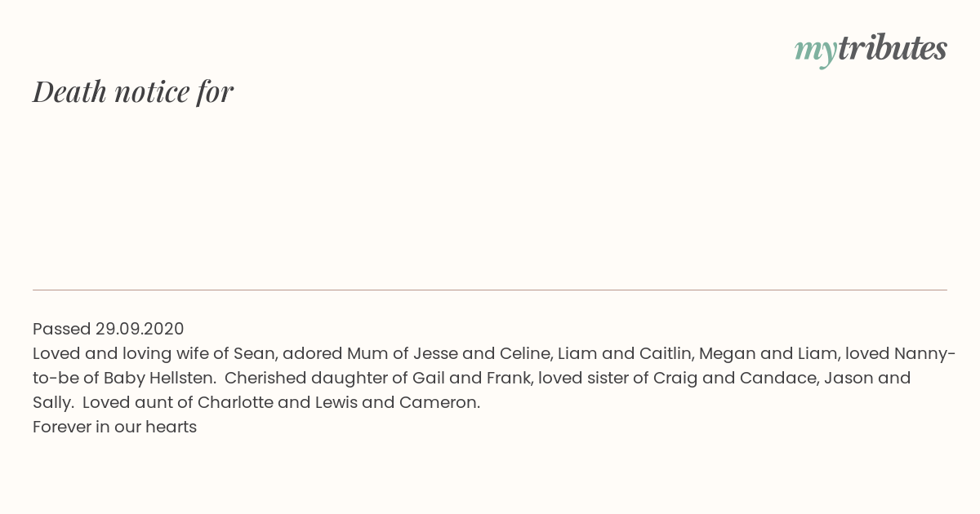Click the text 'Craig and Candace'
Viewport: 980px width, 514px height.
point(735,378)
